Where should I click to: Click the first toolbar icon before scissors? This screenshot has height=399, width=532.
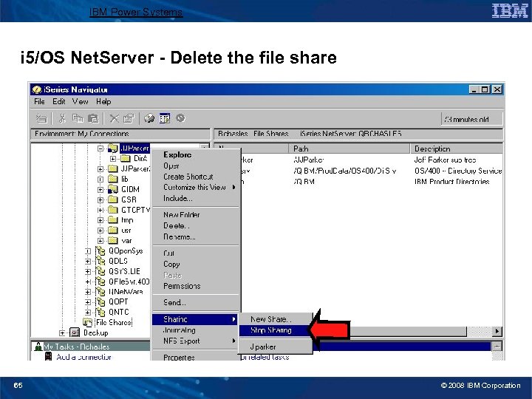(x=41, y=118)
